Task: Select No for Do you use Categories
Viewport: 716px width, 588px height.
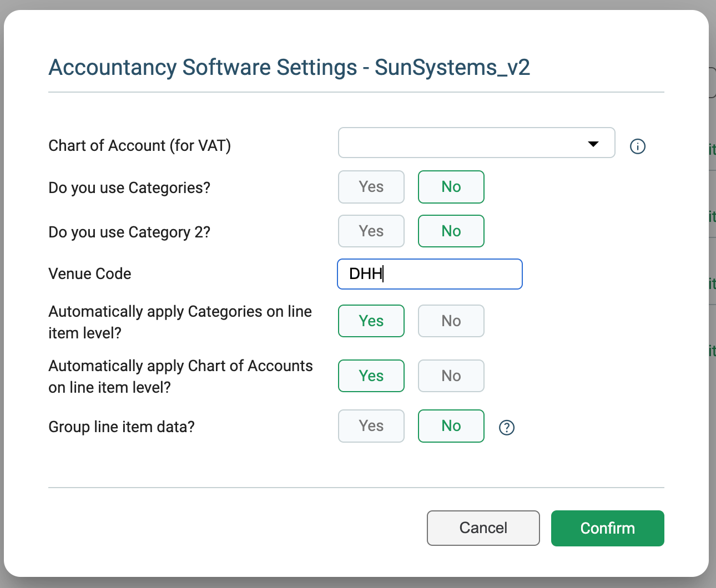Action: tap(451, 187)
